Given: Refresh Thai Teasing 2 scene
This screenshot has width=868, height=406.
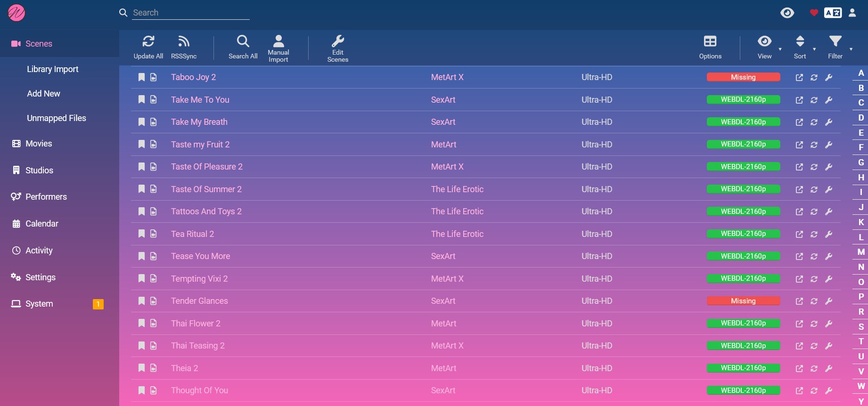Looking at the screenshot, I should (x=814, y=346).
